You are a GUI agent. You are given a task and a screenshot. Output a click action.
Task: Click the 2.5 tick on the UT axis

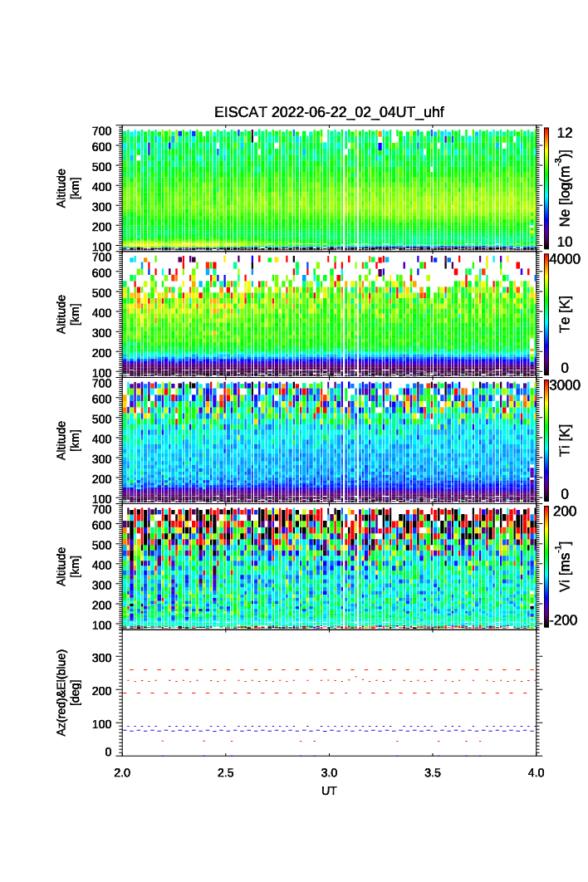(226, 772)
